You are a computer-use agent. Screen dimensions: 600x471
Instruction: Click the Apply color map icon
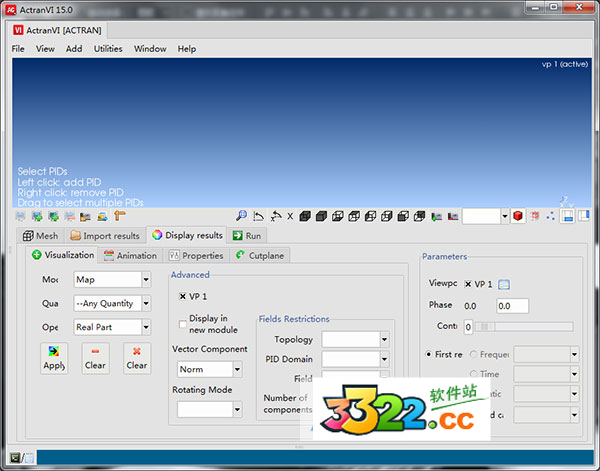53,353
